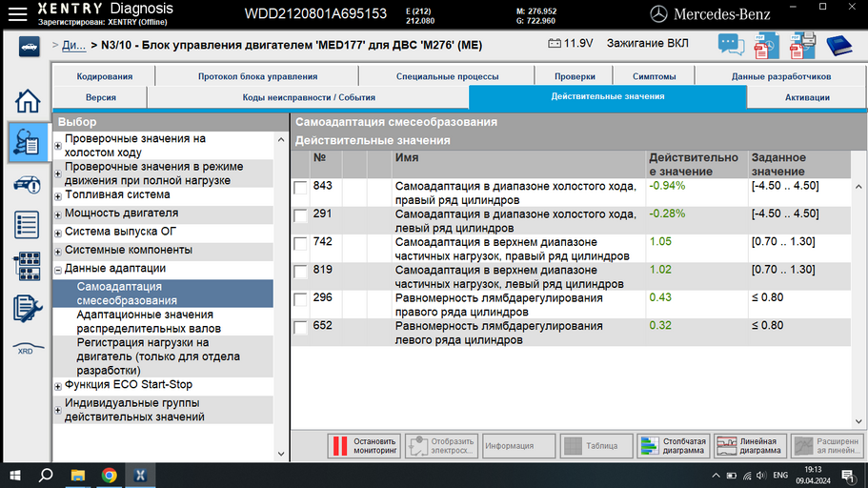Open notification center in taskbar
Image resolution: width=868 pixels, height=488 pixels.
click(x=848, y=476)
